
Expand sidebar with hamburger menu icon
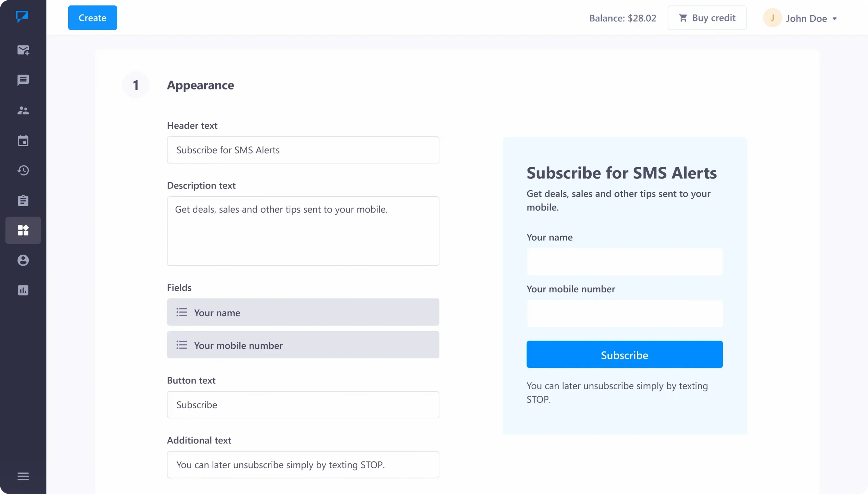[x=23, y=476]
